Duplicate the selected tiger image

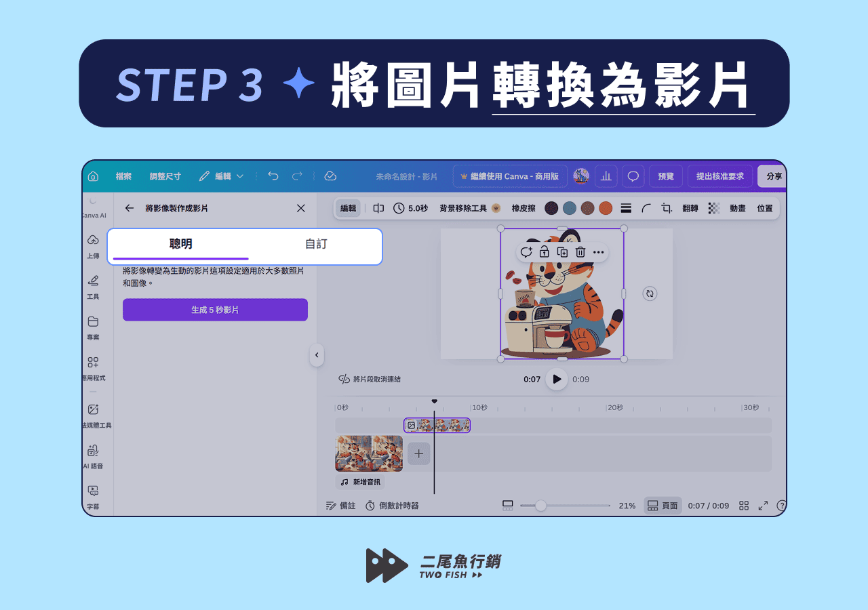coord(562,252)
